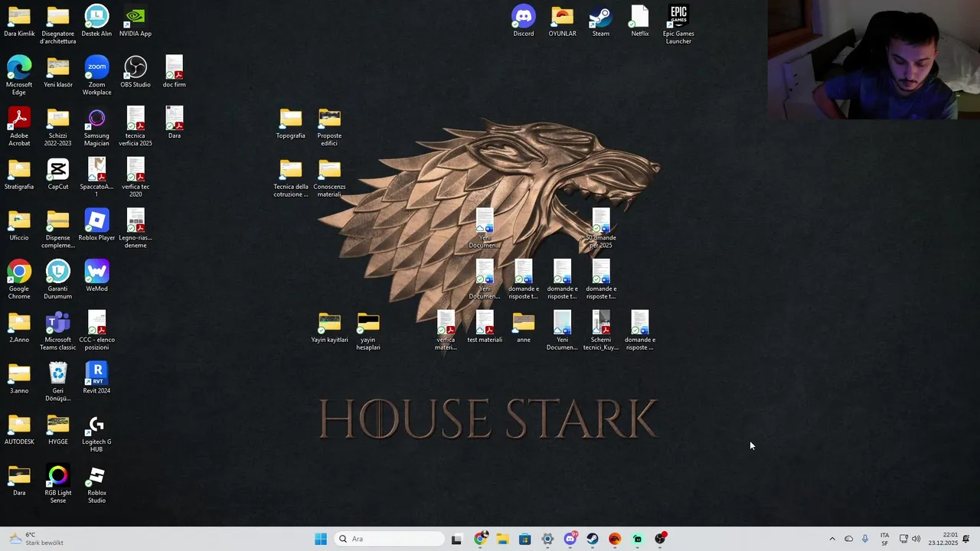Open the Topografia folder
Screen dimensions: 980x551
[x=291, y=123]
